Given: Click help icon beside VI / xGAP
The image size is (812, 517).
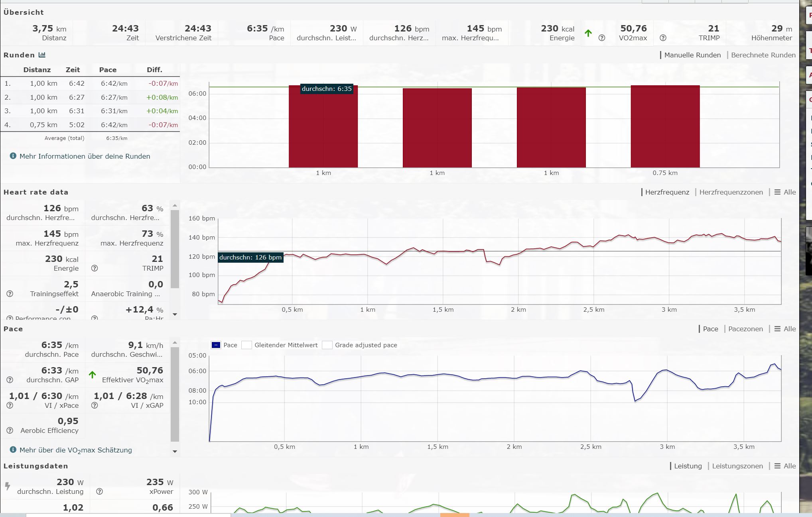Looking at the screenshot, I should click(95, 405).
